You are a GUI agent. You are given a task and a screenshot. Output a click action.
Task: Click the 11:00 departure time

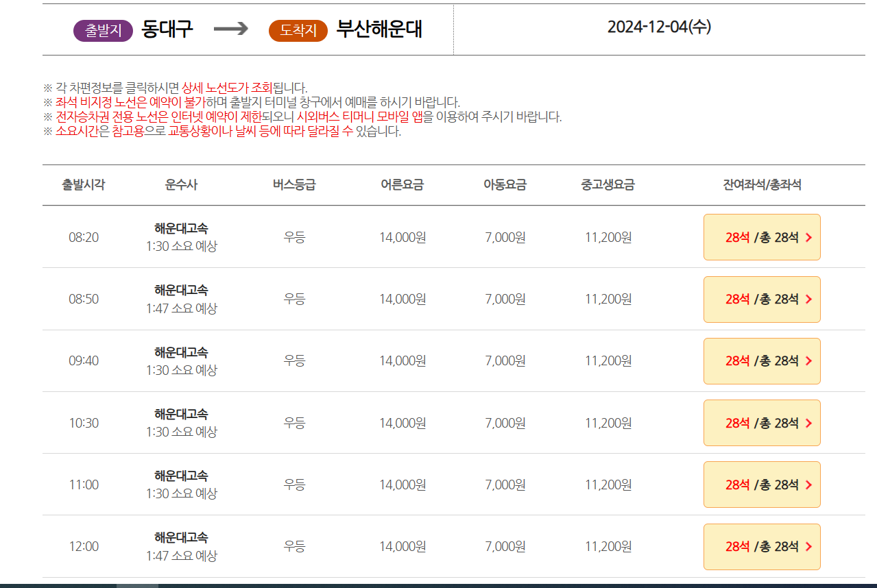pyautogui.click(x=84, y=485)
